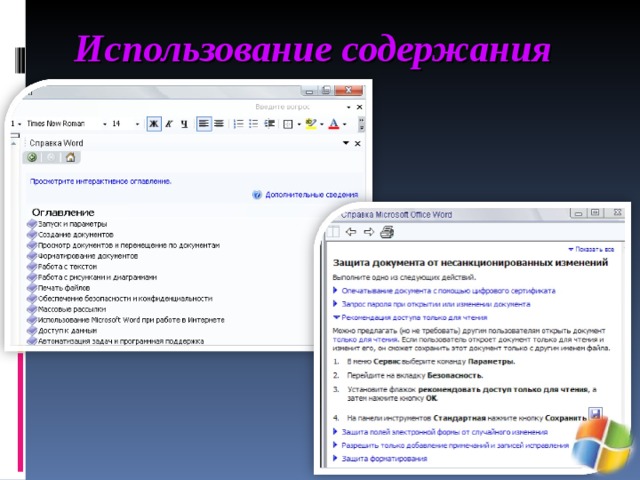Close the Справка Word task pane
640x480 pixels.
pos(358,143)
